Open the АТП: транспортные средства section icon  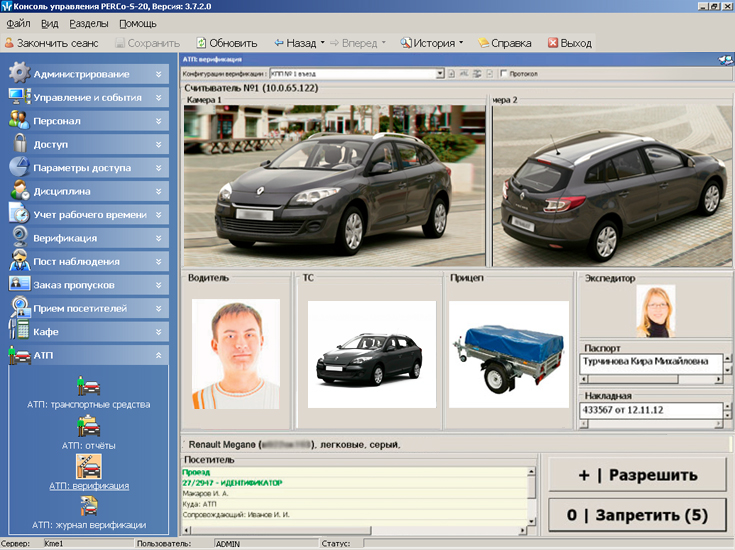89,386
